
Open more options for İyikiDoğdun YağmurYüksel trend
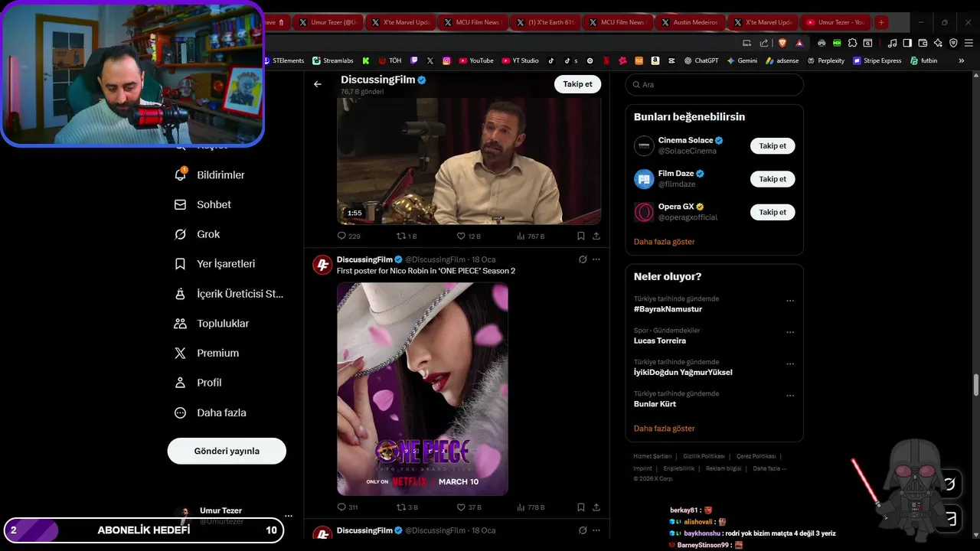pos(790,364)
